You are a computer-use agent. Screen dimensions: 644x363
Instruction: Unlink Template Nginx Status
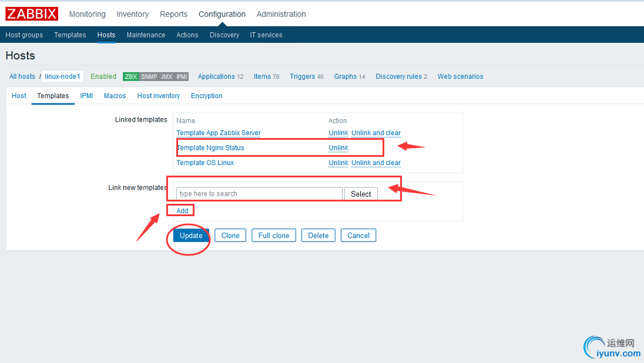point(338,148)
